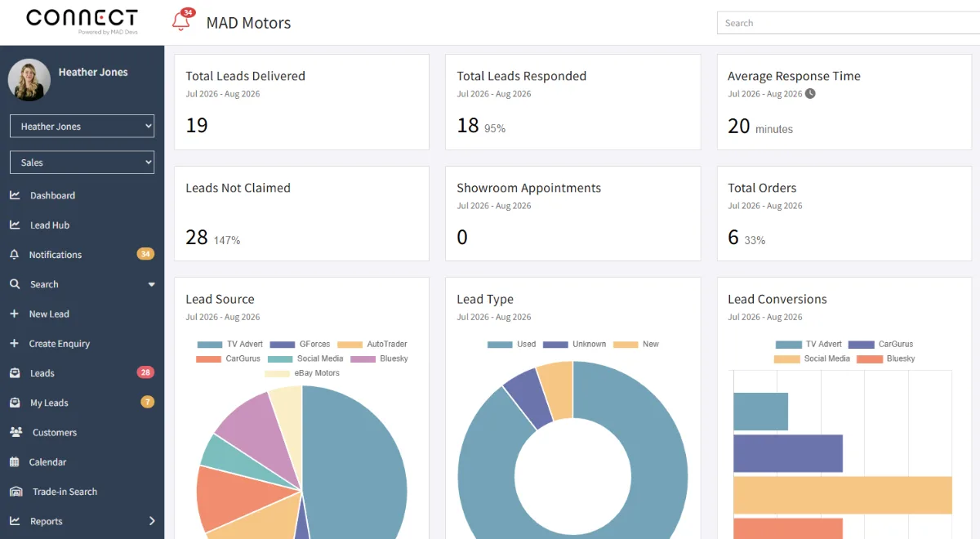Toggle AutoTrader in Lead Source legend
This screenshot has height=539, width=980.
coord(372,345)
